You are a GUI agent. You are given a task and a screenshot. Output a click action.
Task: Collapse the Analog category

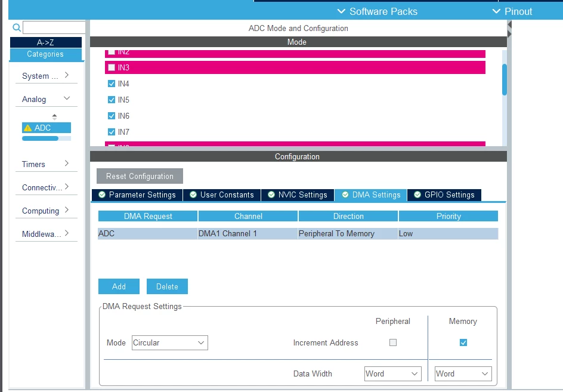pyautogui.click(x=47, y=99)
